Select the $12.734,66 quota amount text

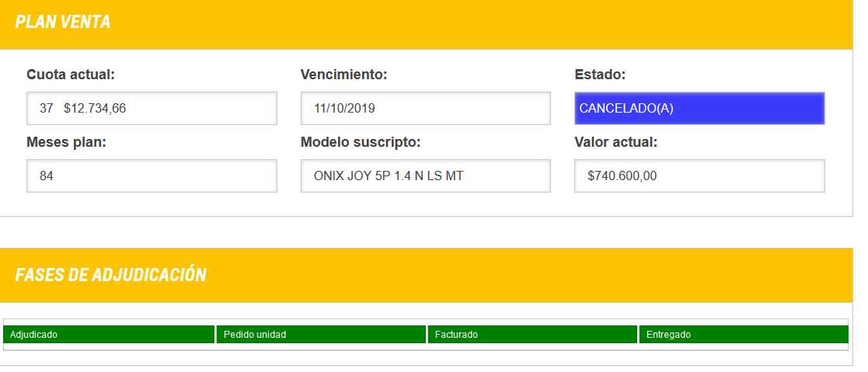point(95,109)
